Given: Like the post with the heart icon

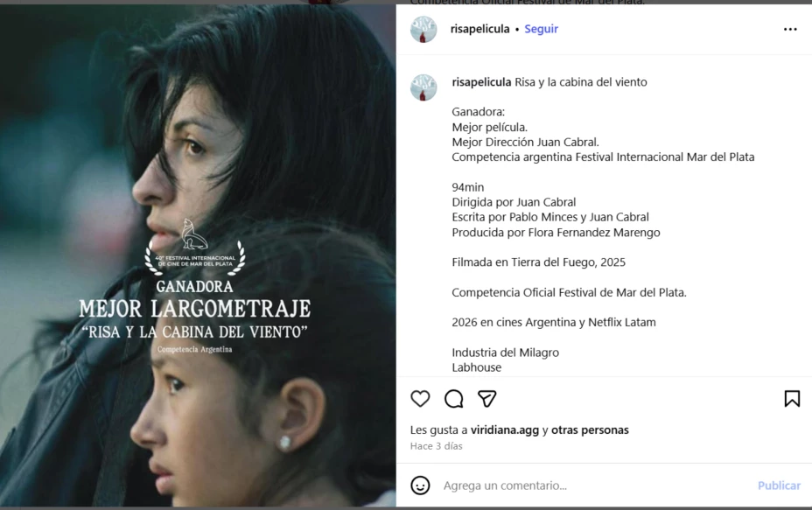Looking at the screenshot, I should [x=420, y=399].
